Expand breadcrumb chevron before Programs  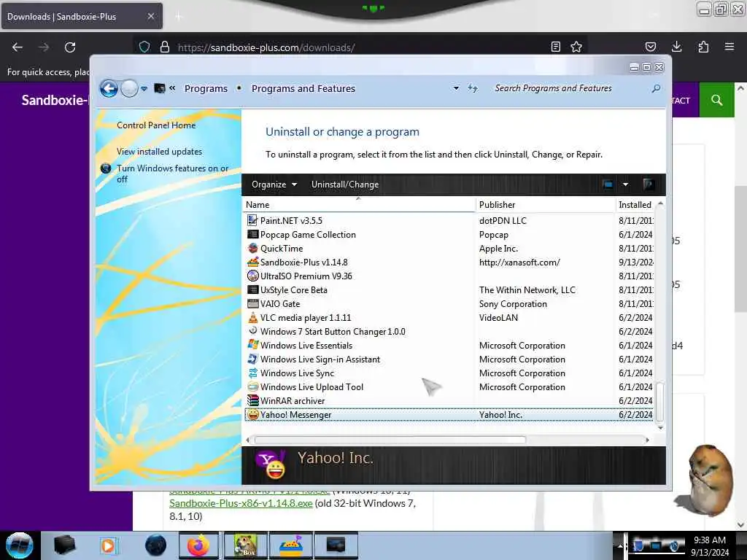pyautogui.click(x=172, y=88)
